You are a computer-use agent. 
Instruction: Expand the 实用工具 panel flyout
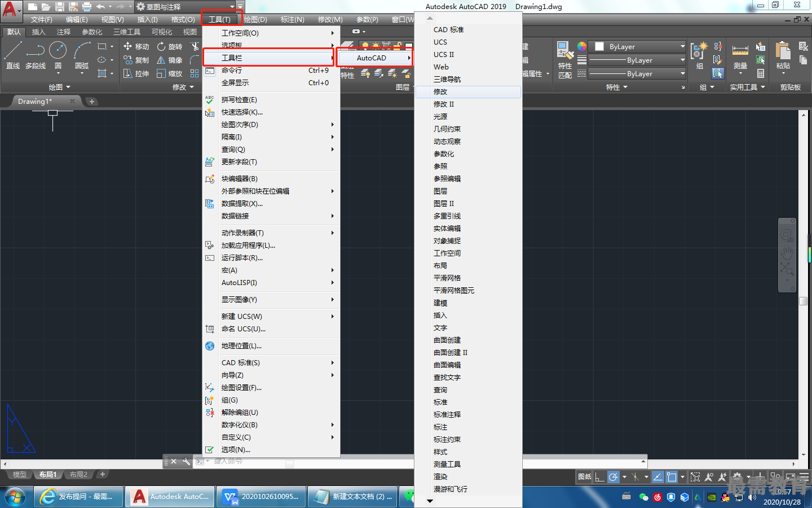tap(748, 87)
